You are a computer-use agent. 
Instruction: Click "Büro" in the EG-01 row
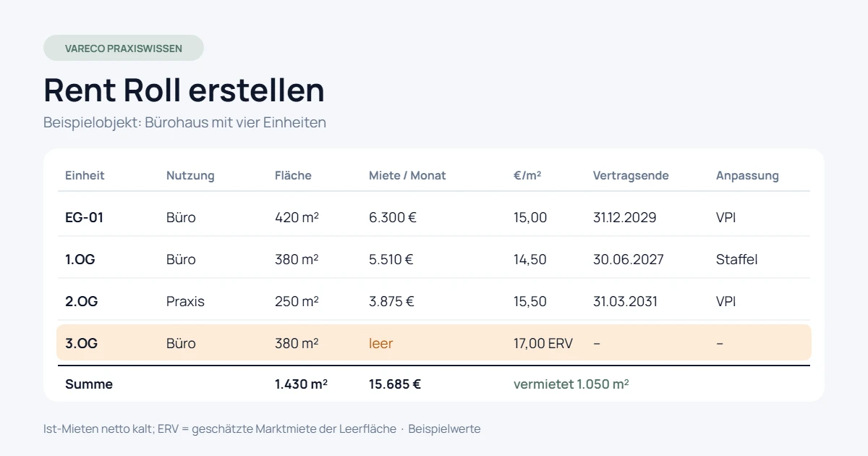click(181, 217)
